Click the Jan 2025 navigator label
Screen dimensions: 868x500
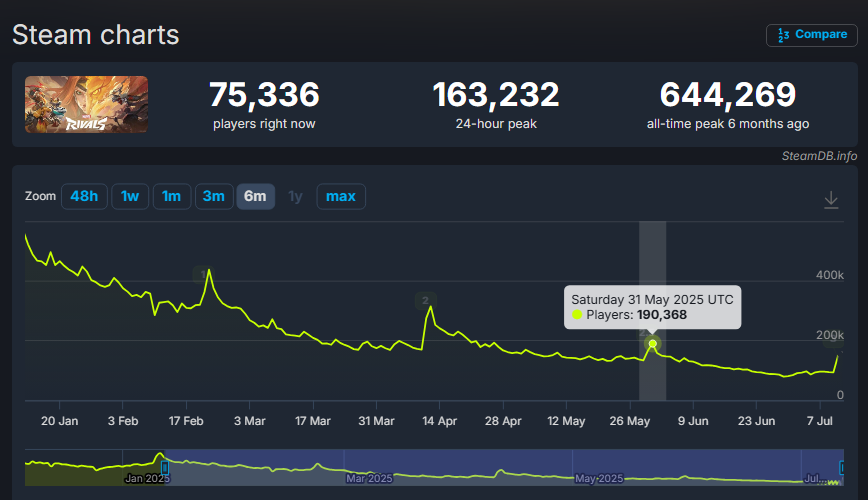click(x=147, y=478)
